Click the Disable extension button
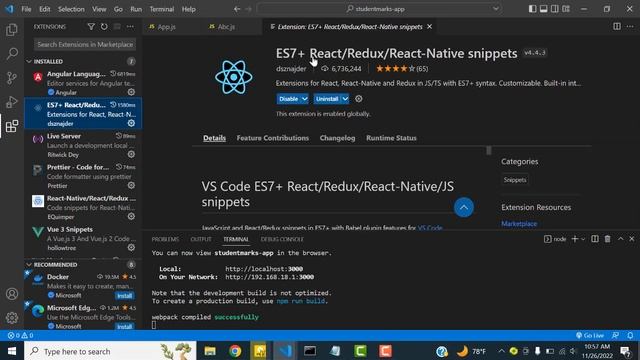640x360 pixels. 289,99
